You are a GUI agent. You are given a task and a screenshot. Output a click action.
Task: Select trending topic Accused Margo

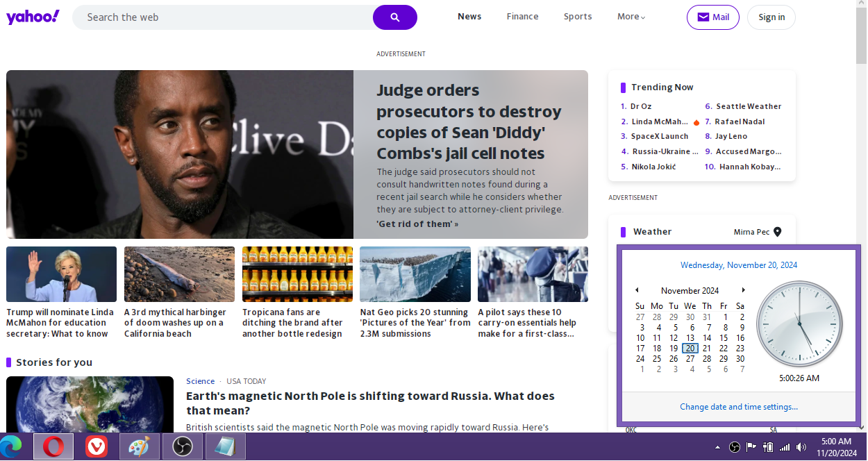coord(749,151)
